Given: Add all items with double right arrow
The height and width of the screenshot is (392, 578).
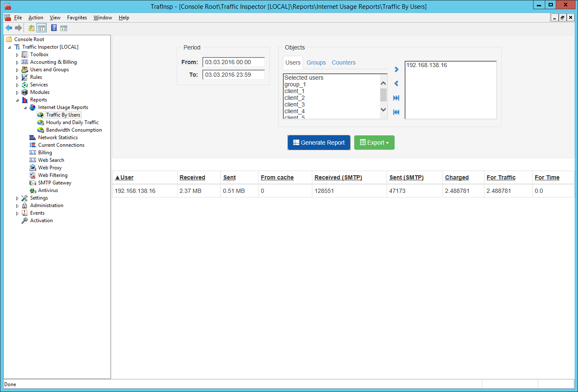Looking at the screenshot, I should 396,98.
